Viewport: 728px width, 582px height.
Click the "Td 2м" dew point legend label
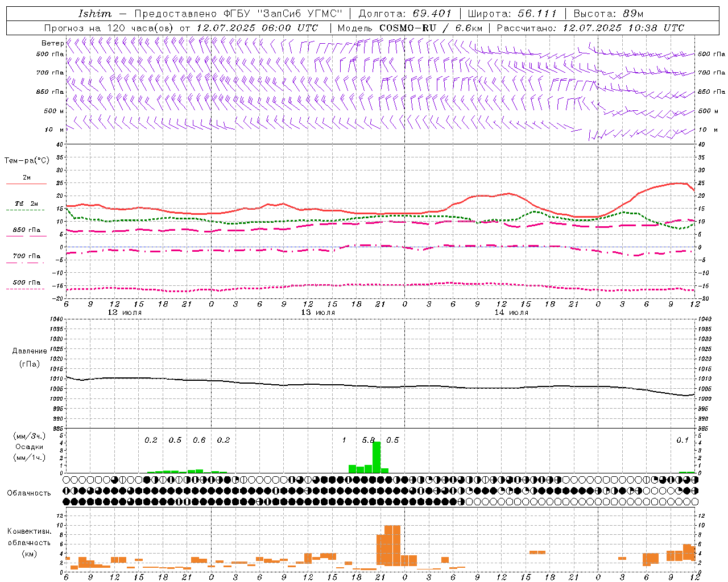(26, 203)
